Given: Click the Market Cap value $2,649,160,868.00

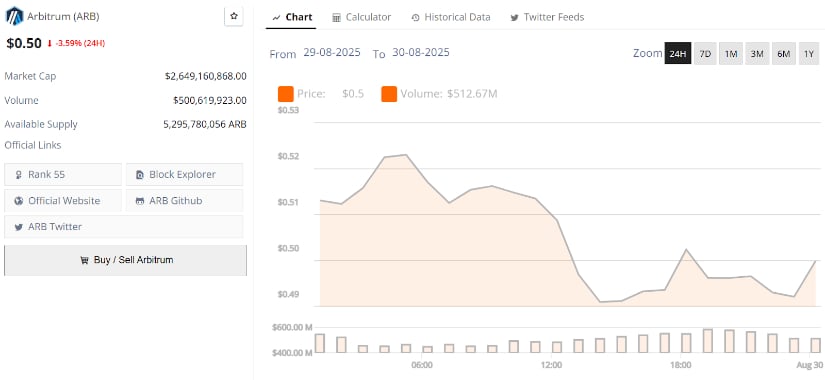Looking at the screenshot, I should [206, 76].
